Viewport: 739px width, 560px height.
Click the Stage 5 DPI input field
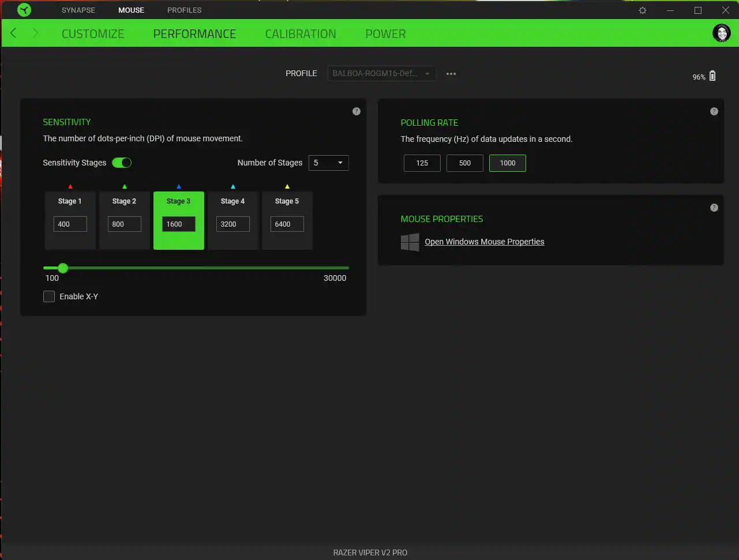click(287, 224)
